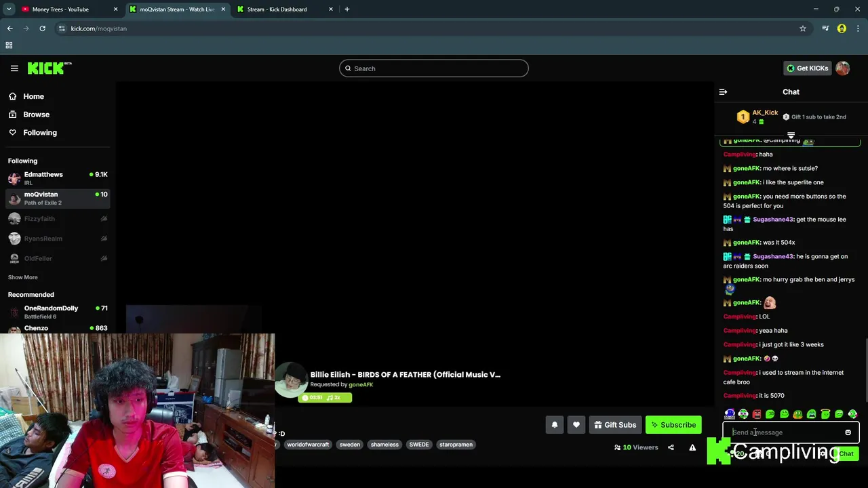Toggle stream notifications bell

point(554,425)
